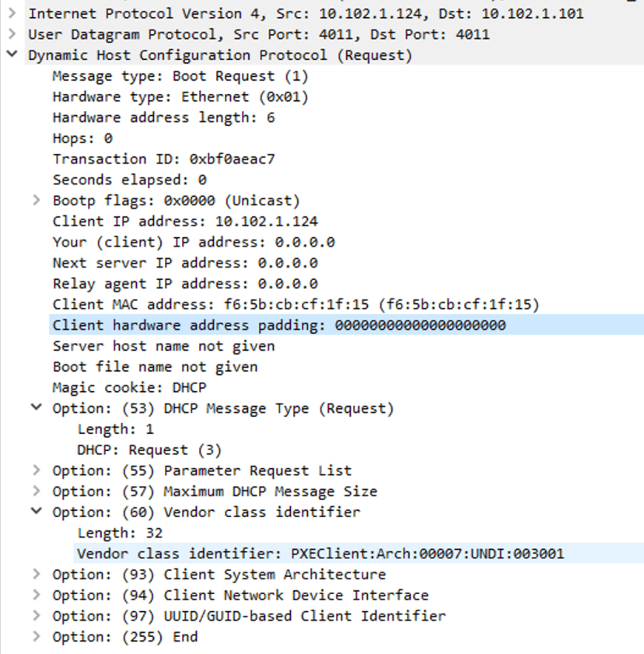Expand the User Datagram Protocol section
This screenshot has width=644, height=654.
pos(11,34)
